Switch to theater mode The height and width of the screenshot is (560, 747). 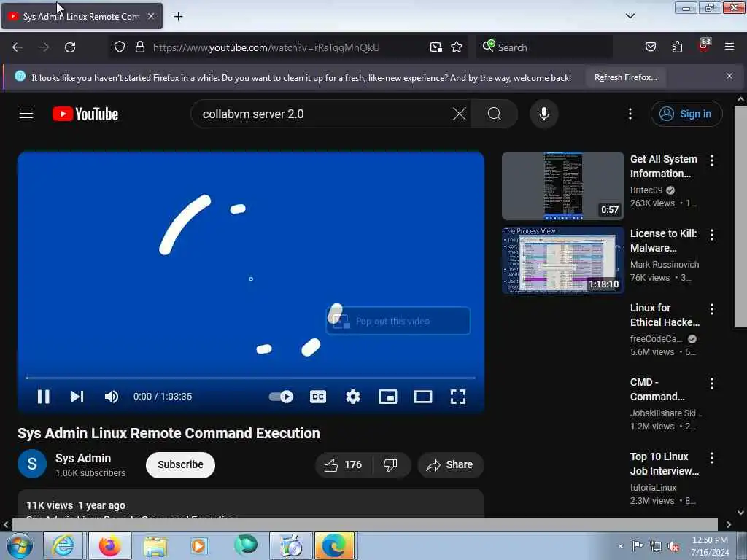coord(422,397)
